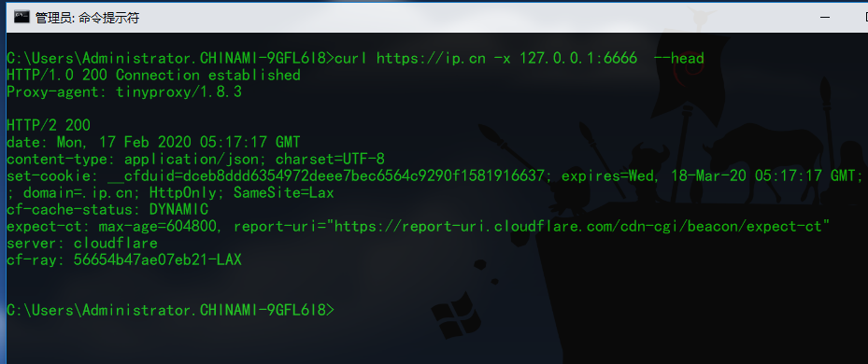Maximize the command prompt window

coord(861,17)
